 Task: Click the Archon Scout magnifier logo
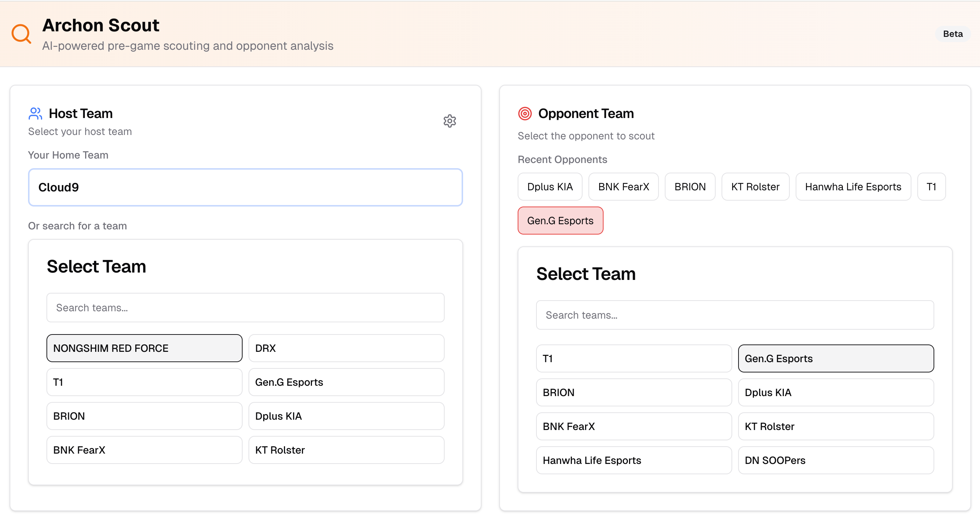pyautogui.click(x=21, y=34)
